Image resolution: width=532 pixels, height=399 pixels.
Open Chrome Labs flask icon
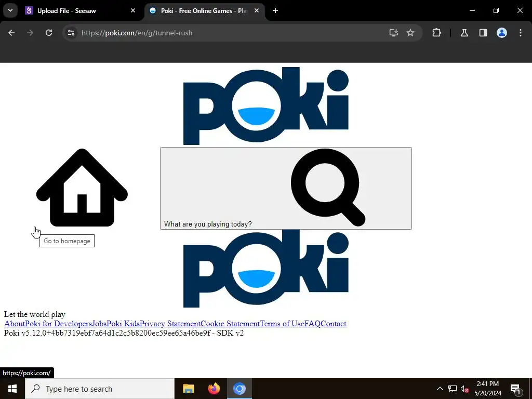coord(464,33)
